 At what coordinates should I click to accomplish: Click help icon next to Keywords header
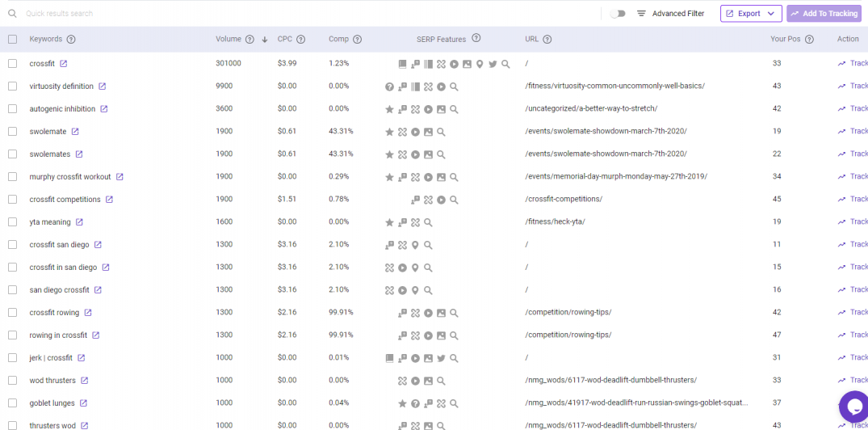coord(71,40)
